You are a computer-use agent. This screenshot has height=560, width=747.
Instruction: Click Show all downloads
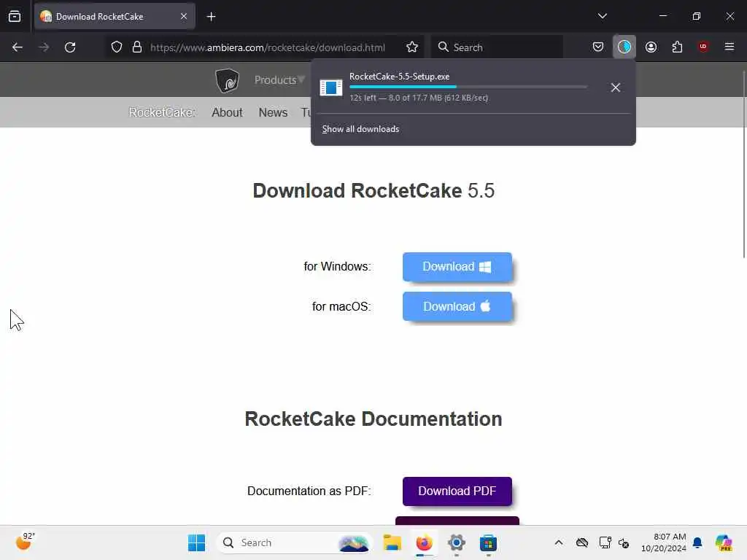click(x=360, y=129)
